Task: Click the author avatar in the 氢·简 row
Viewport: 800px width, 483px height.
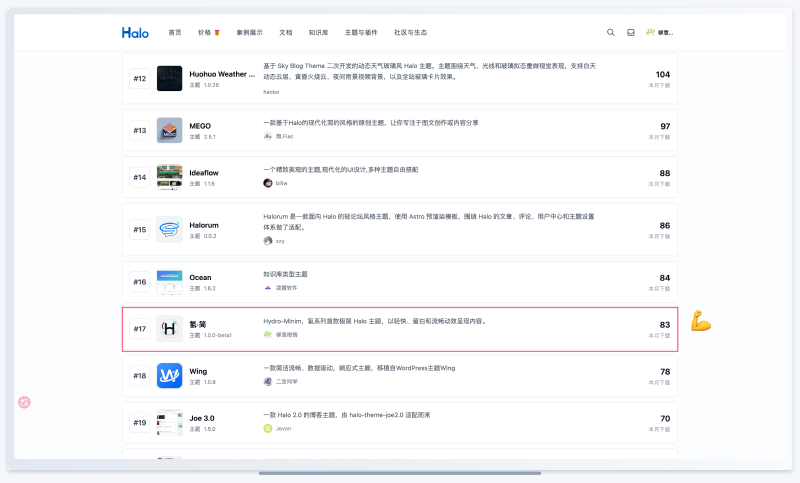Action: (x=268, y=335)
